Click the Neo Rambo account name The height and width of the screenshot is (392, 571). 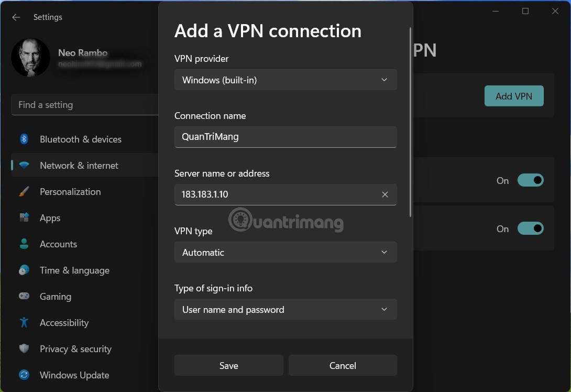click(x=83, y=53)
